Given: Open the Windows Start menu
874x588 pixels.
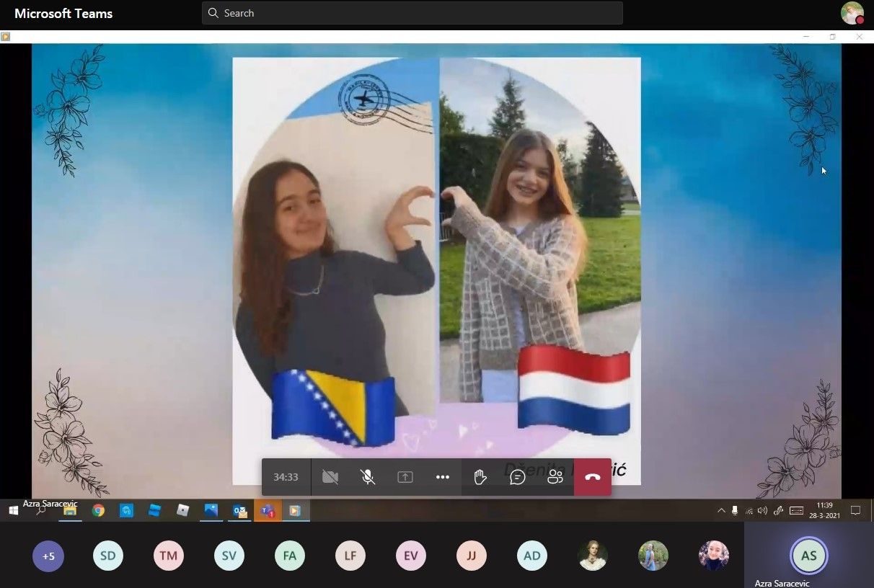Looking at the screenshot, I should [x=13, y=511].
